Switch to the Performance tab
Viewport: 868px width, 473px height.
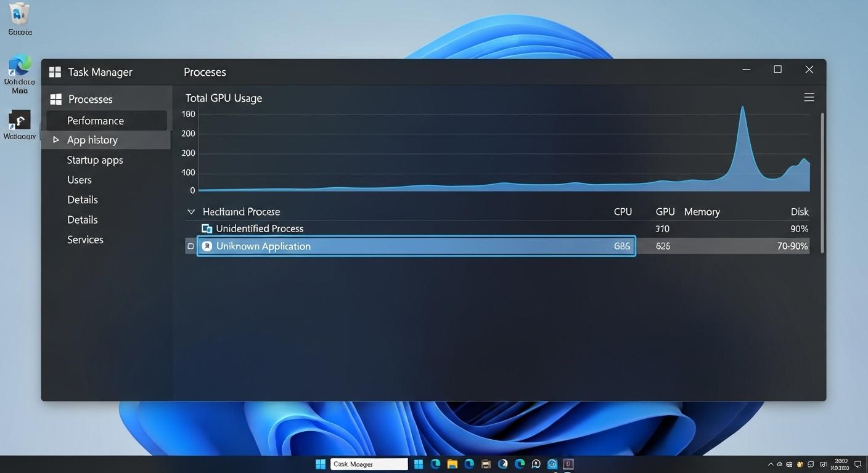(96, 121)
